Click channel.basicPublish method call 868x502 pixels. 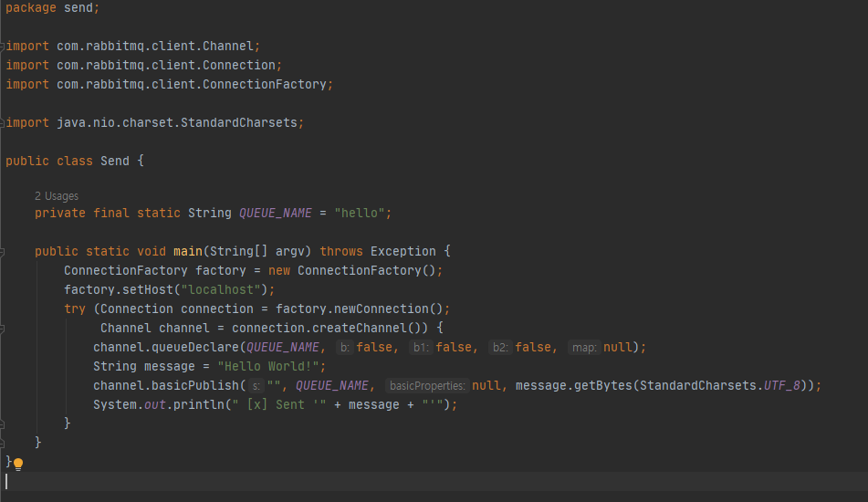[x=166, y=386]
